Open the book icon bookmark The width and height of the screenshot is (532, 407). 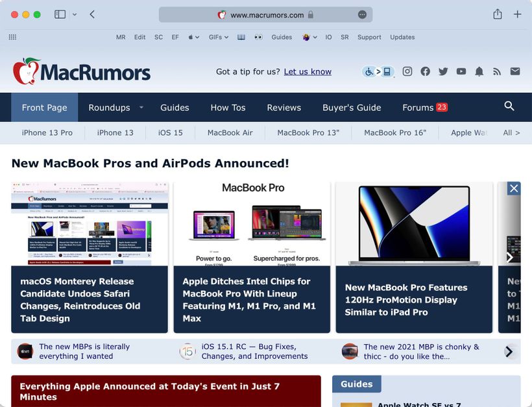coord(241,37)
